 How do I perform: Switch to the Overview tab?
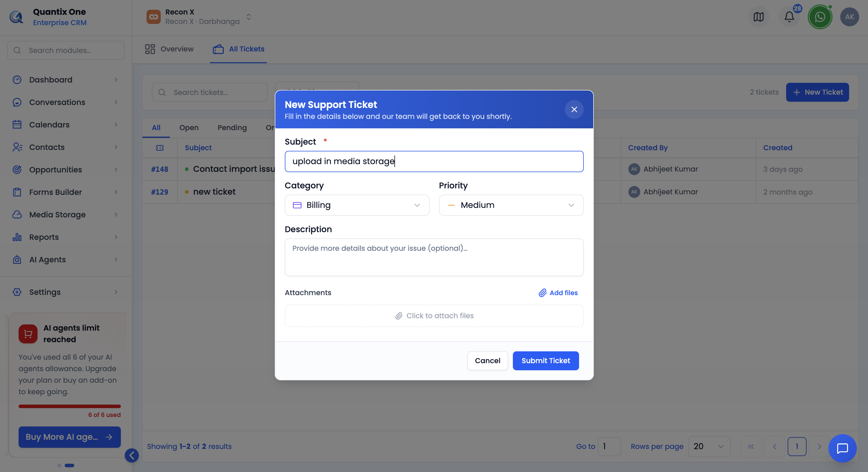point(169,49)
